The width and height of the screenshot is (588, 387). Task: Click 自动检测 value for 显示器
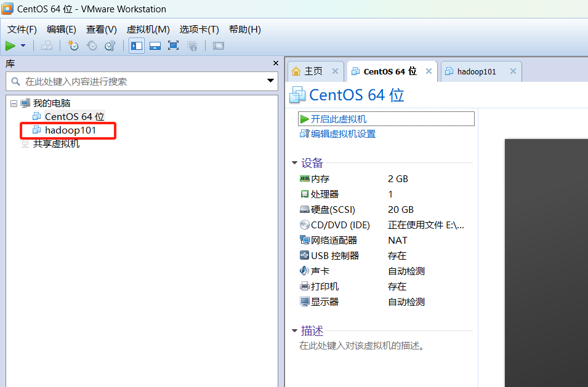coord(406,302)
